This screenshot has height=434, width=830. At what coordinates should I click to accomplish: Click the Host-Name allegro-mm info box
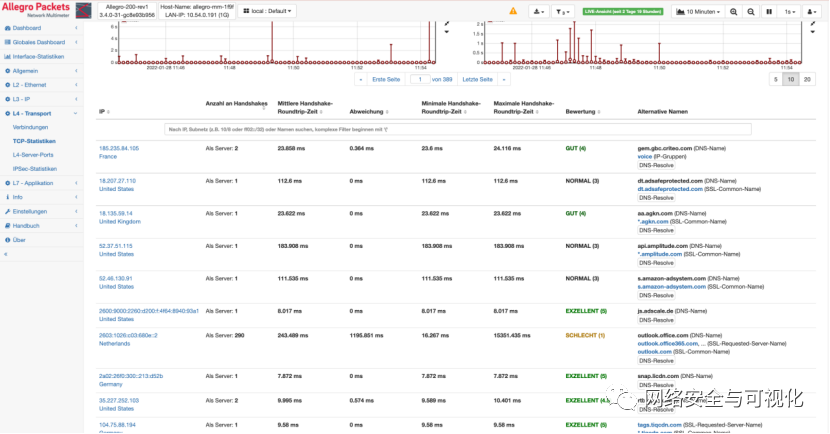click(197, 11)
